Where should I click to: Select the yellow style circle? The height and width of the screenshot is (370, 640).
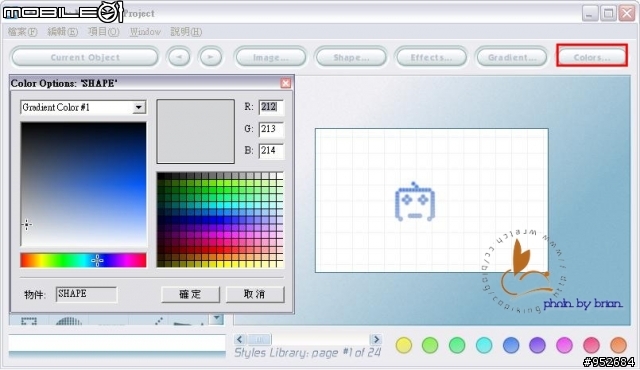(404, 345)
